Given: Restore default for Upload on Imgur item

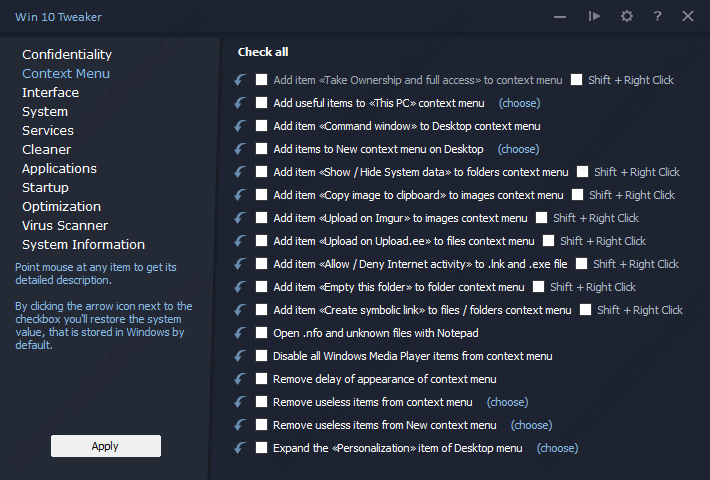Looking at the screenshot, I should [x=240, y=218].
